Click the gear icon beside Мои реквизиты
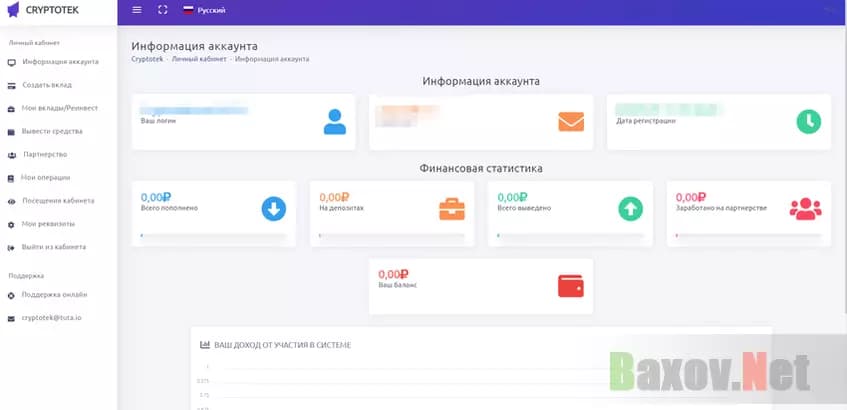Image resolution: width=847 pixels, height=410 pixels. pyautogui.click(x=11, y=225)
